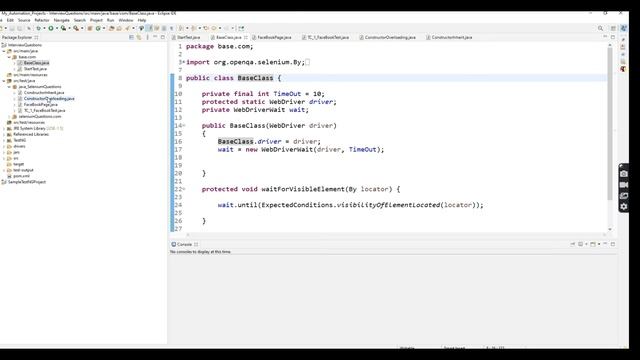Select TC_1_FaceBookTest.java in Package Explorer

pos(44,110)
